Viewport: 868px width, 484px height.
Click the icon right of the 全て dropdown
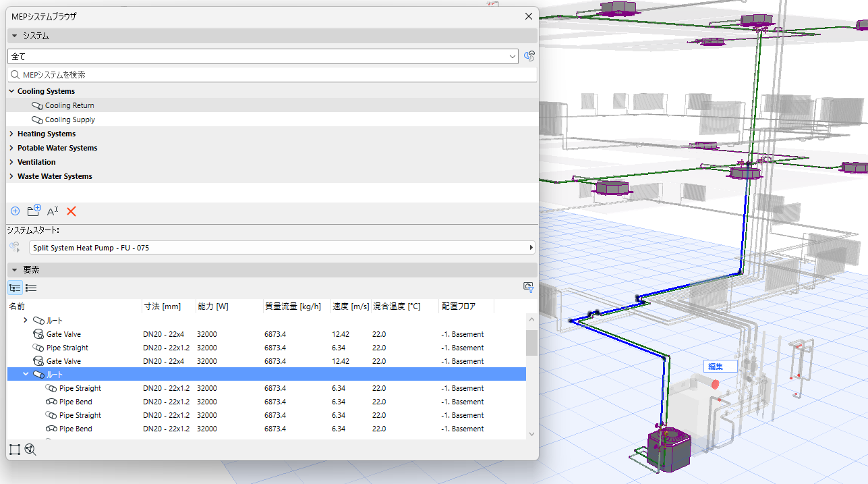(529, 56)
